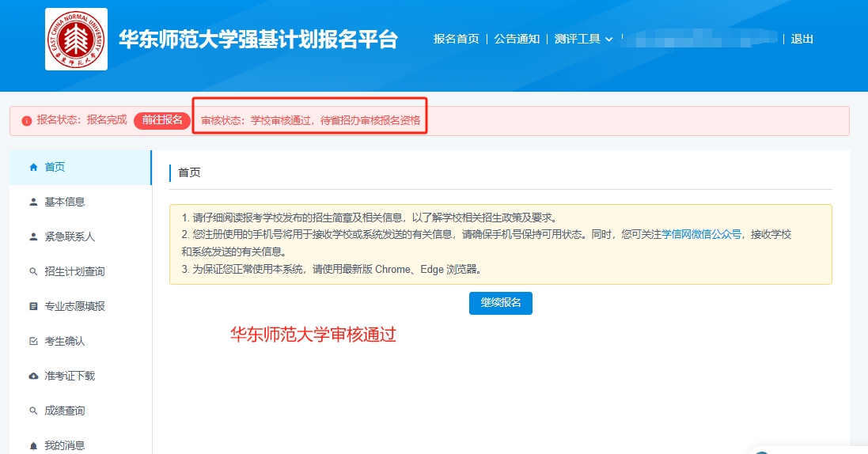Open 紧急联系人 in the sidebar
This screenshot has width=868, height=454.
coord(80,237)
